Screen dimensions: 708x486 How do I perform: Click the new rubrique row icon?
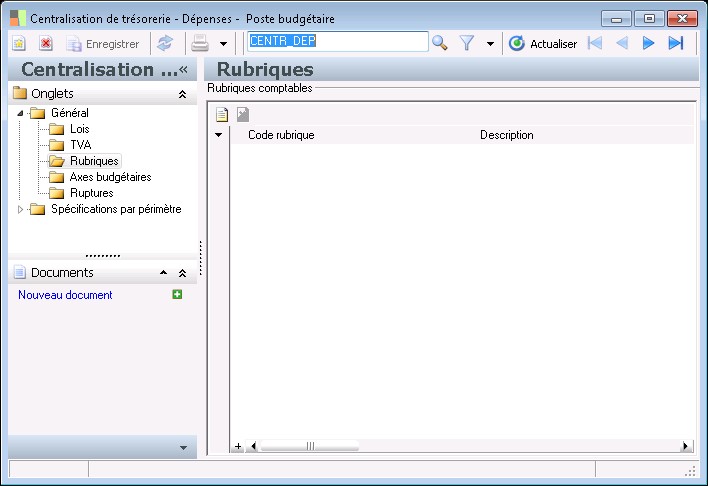(222, 115)
